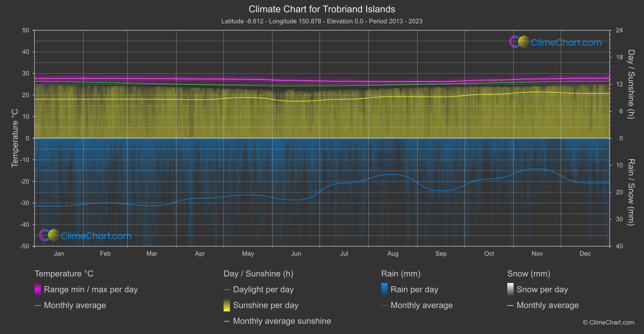Click the Monthly average sunshine legend entry

coord(277,321)
